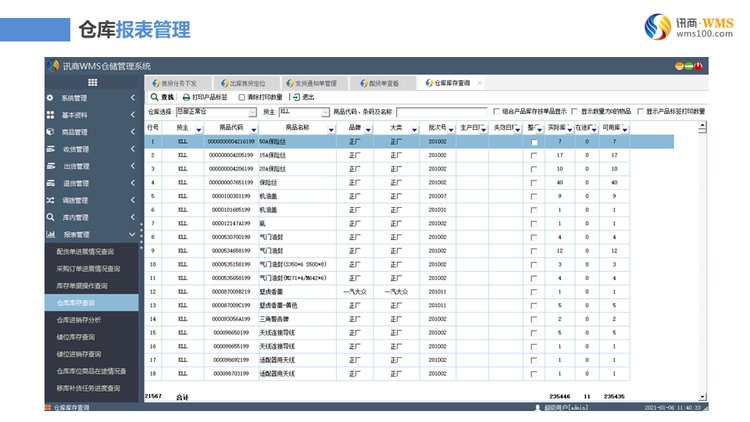Toggle the checkbox in row 4
This screenshot has width=750, height=422.
click(x=534, y=183)
